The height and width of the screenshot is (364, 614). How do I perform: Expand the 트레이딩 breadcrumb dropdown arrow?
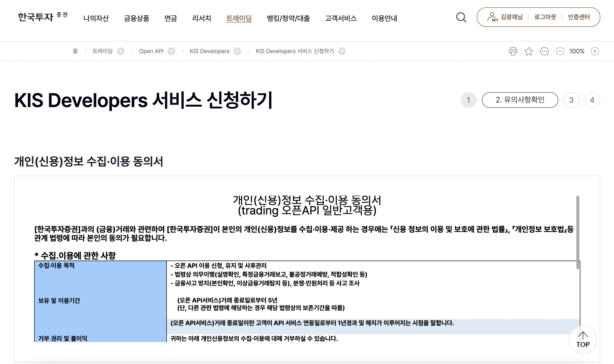121,51
